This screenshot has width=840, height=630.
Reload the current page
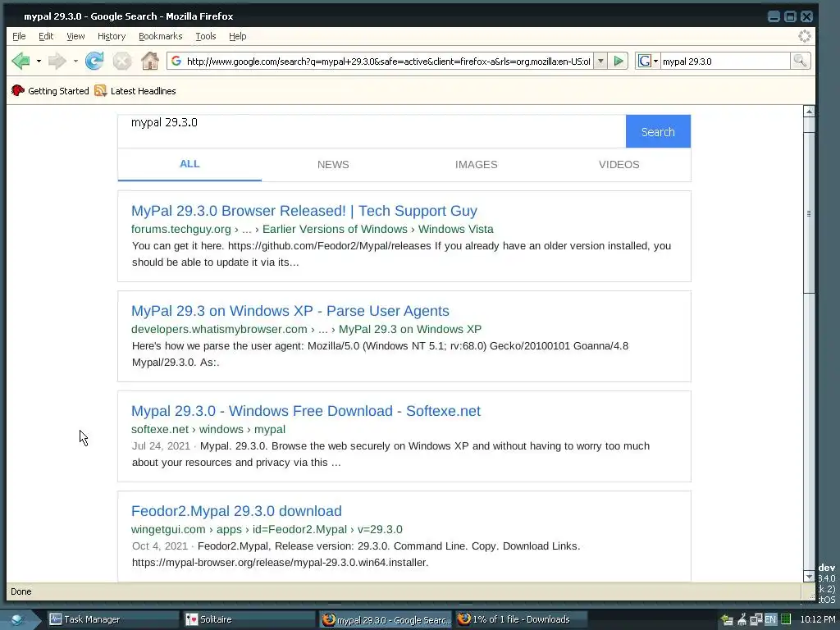click(94, 61)
